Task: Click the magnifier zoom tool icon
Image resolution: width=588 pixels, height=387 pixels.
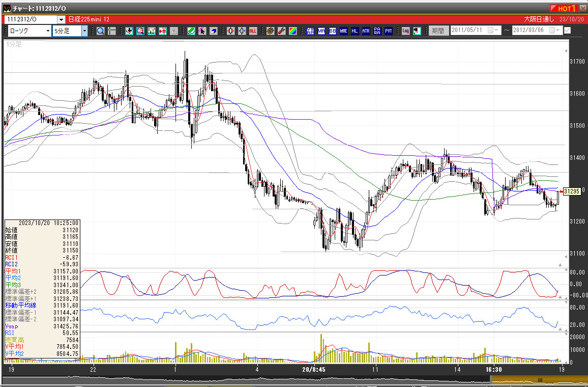Action: [x=101, y=31]
